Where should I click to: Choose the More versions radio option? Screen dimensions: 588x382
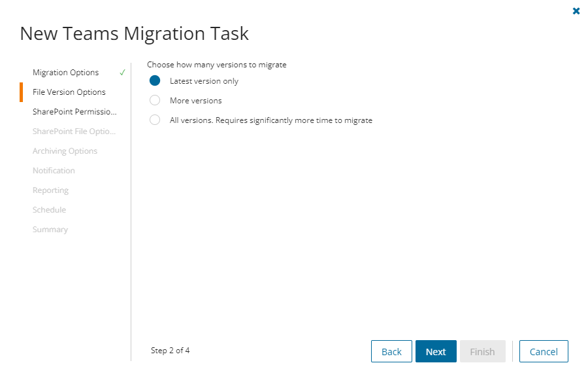pos(155,101)
